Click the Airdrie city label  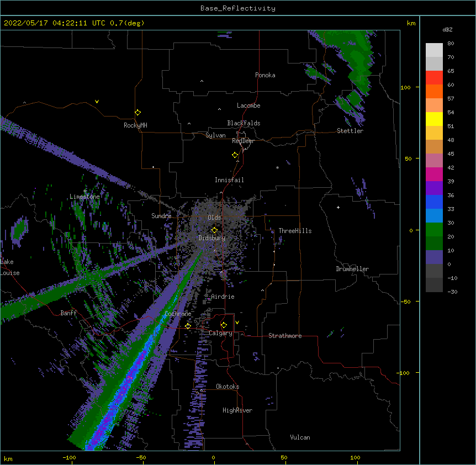coord(223,297)
